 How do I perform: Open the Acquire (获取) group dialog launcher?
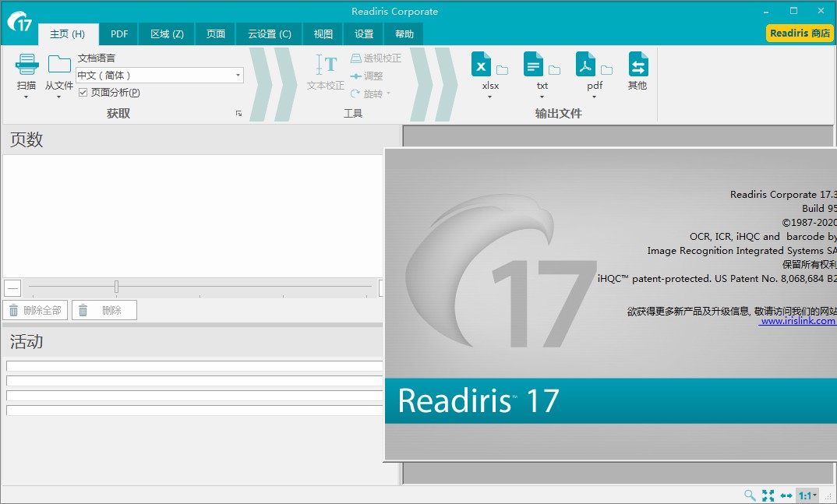click(238, 114)
